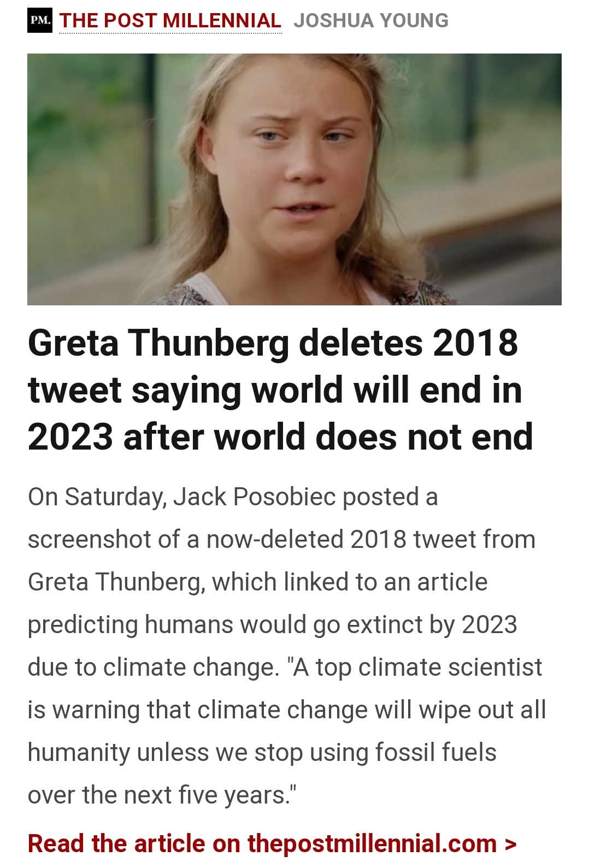Tap "Read the article" at the bottom

click(x=117, y=843)
